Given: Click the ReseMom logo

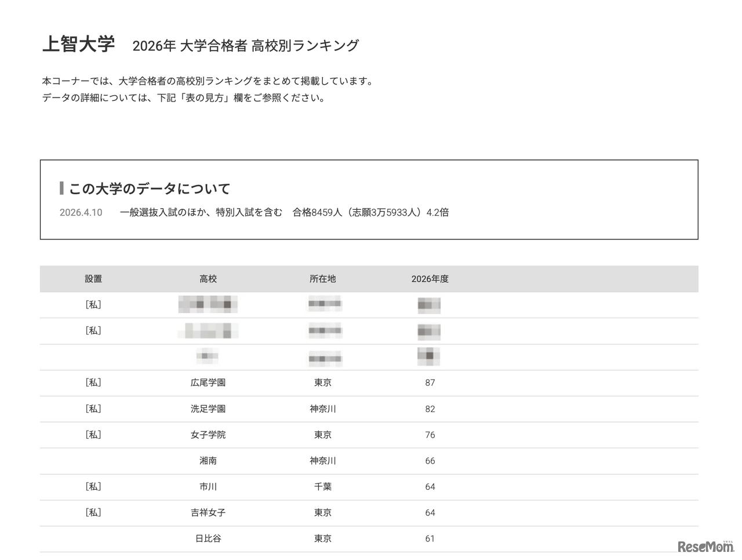Looking at the screenshot, I should (705, 546).
